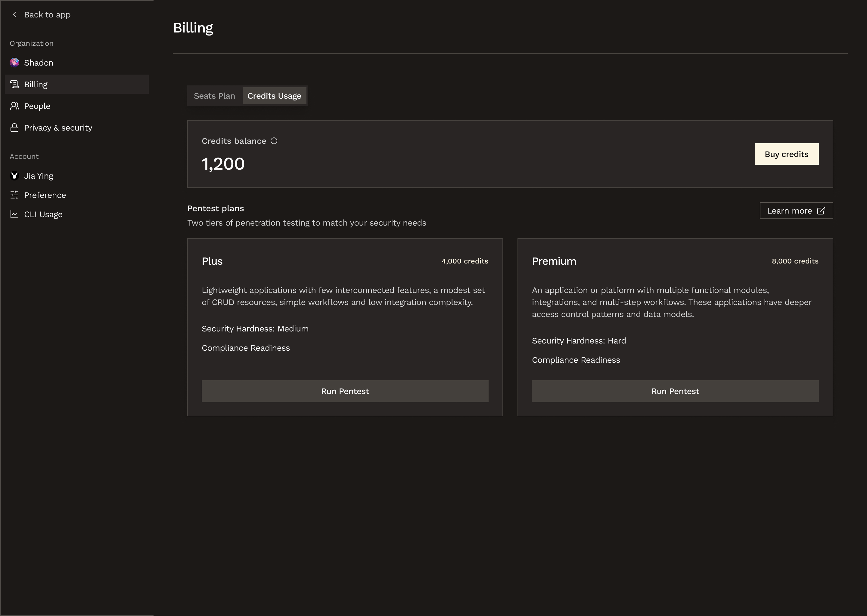This screenshot has height=616, width=867.
Task: Click the external link icon on Learn more
Action: 821,210
